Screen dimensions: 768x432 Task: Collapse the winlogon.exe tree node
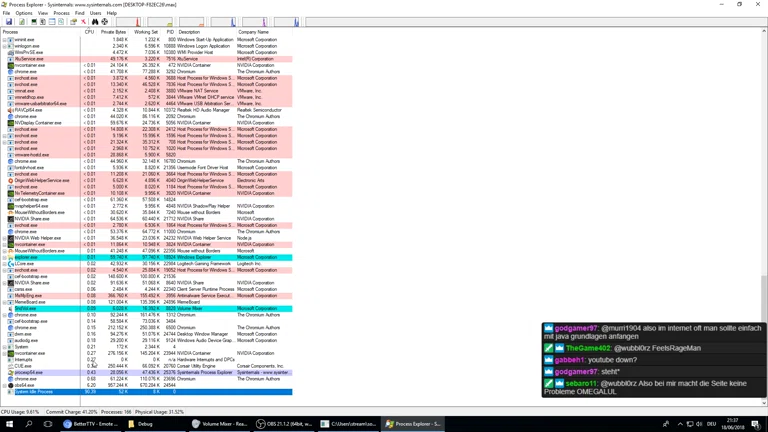pyautogui.click(x=5, y=46)
